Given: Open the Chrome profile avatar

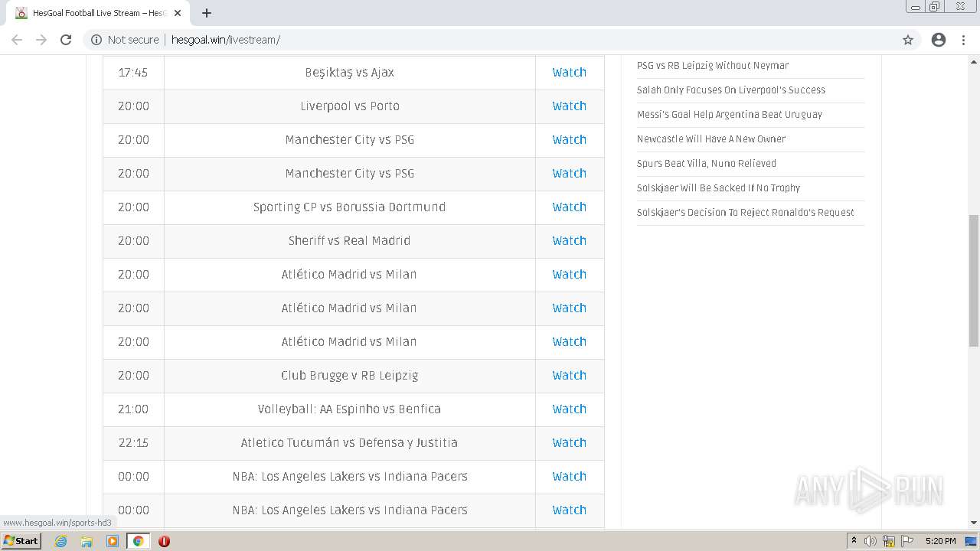Looking at the screenshot, I should 939,40.
